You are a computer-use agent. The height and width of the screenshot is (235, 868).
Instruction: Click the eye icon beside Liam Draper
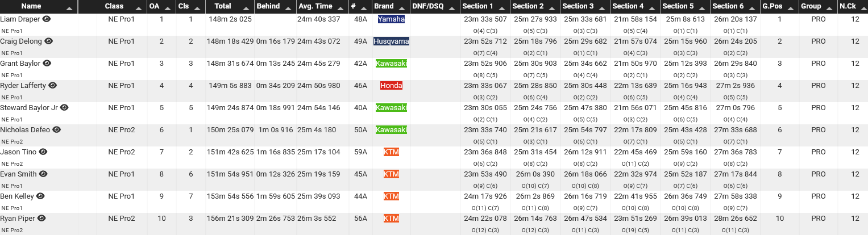[x=47, y=19]
